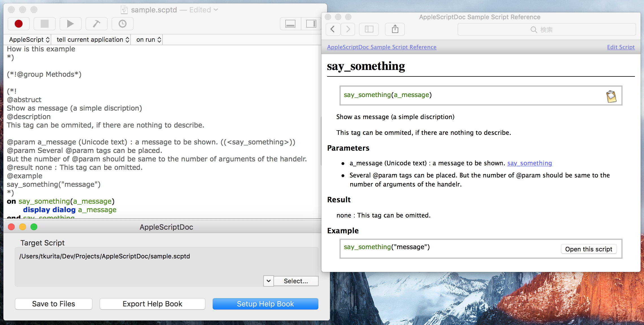Go forward in help viewer
The image size is (644, 325).
pyautogui.click(x=348, y=29)
